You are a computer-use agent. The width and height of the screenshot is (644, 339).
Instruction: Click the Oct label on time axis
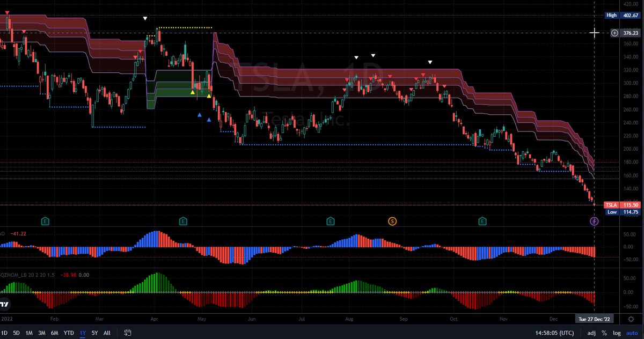453,318
